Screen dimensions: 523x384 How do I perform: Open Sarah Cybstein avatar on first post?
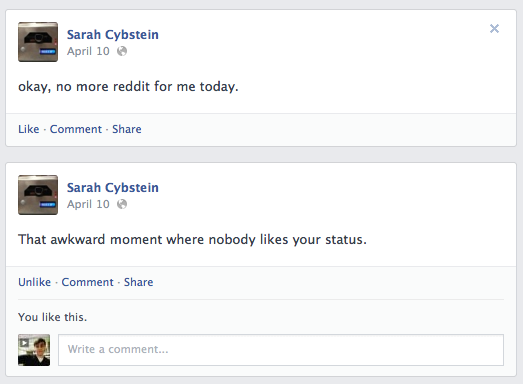(x=38, y=42)
